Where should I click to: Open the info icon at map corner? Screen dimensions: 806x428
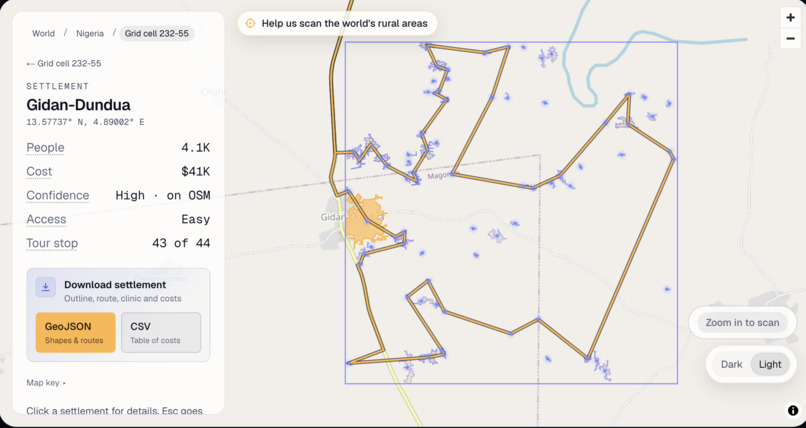793,410
